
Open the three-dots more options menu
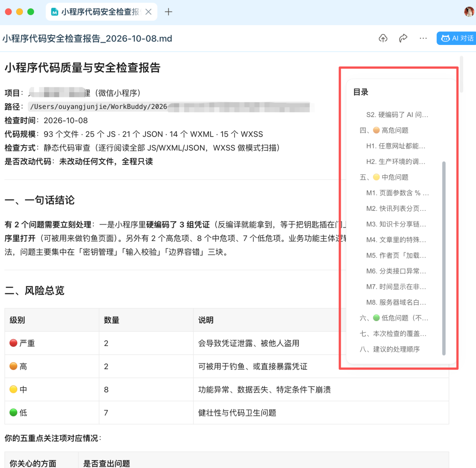(x=423, y=38)
